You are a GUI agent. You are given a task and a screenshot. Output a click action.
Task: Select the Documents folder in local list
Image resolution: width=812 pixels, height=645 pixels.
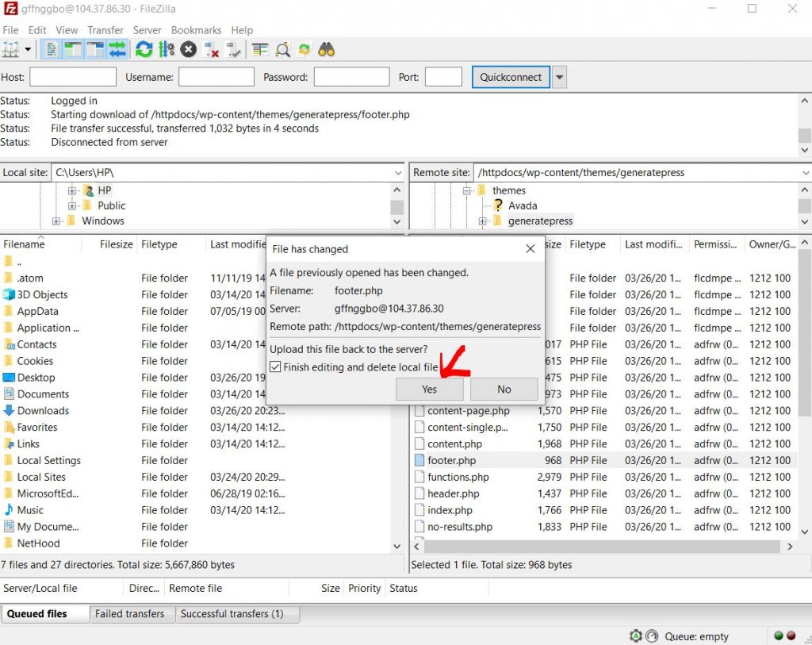click(x=36, y=394)
